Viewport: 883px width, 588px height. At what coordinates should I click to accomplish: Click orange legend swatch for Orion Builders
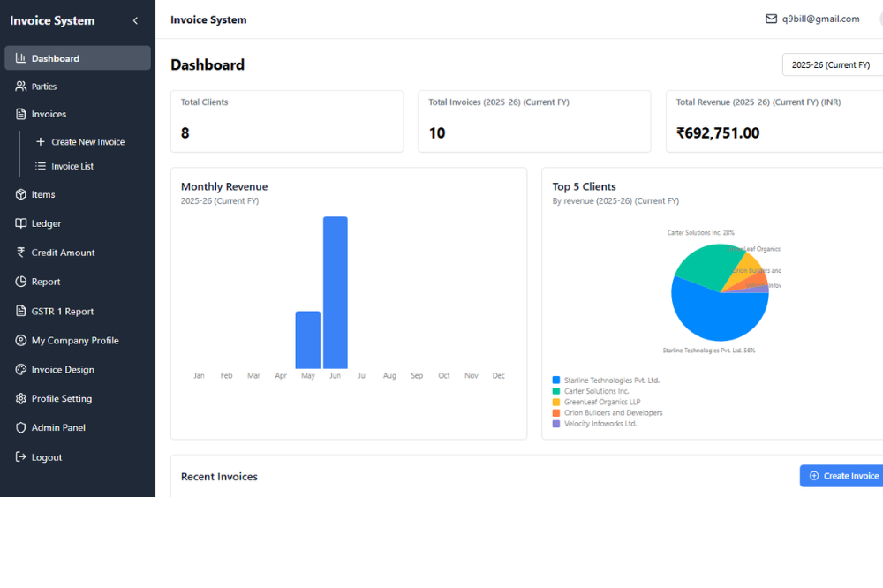pos(556,413)
